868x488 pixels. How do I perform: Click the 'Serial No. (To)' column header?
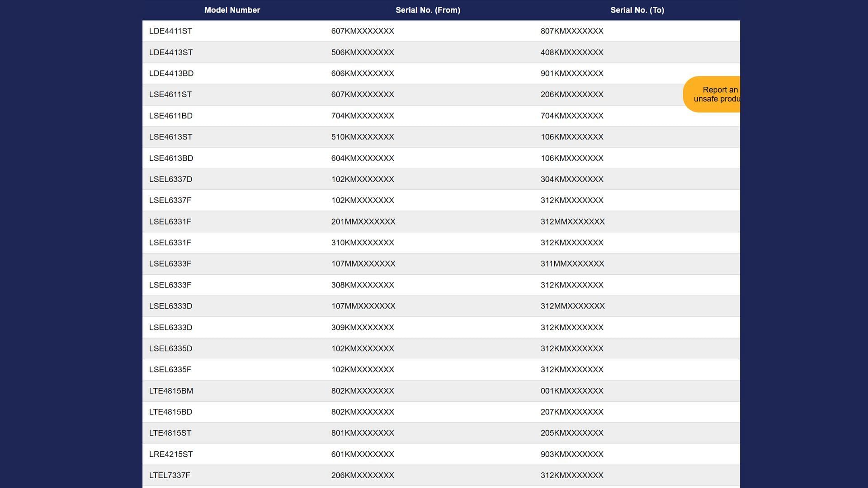[x=637, y=10]
